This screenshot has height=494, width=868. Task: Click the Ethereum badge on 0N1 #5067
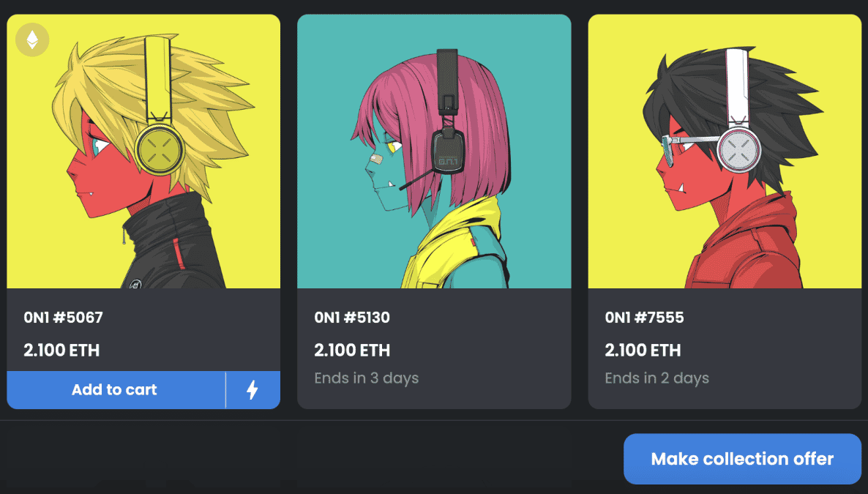pos(32,40)
